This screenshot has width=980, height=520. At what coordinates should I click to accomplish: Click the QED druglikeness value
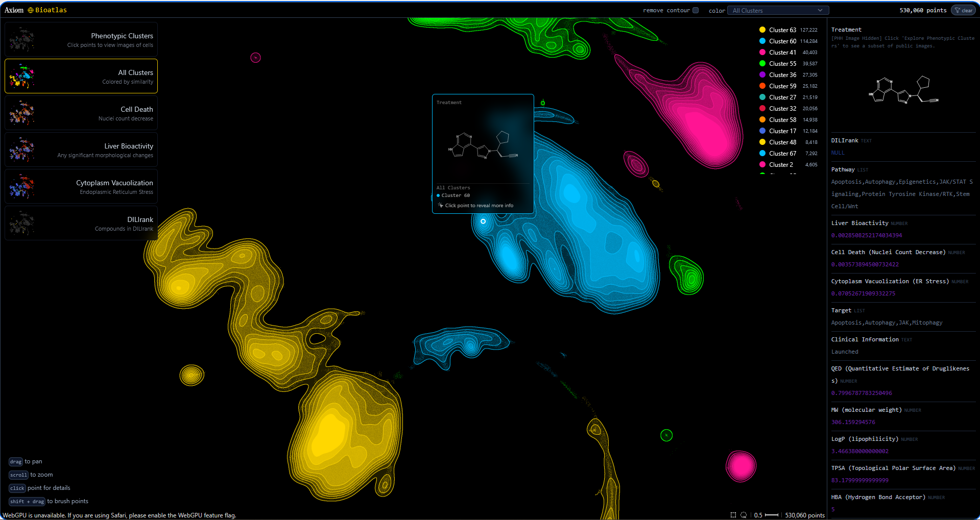point(862,393)
